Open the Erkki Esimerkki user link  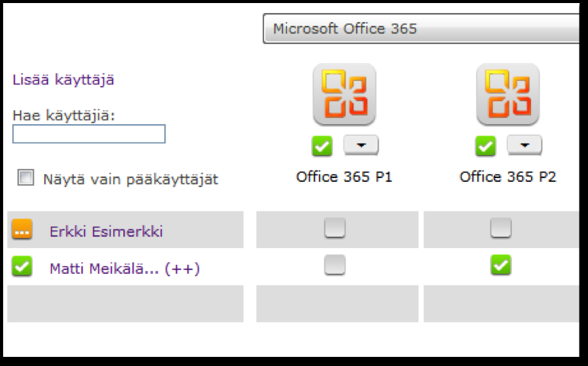click(x=106, y=231)
